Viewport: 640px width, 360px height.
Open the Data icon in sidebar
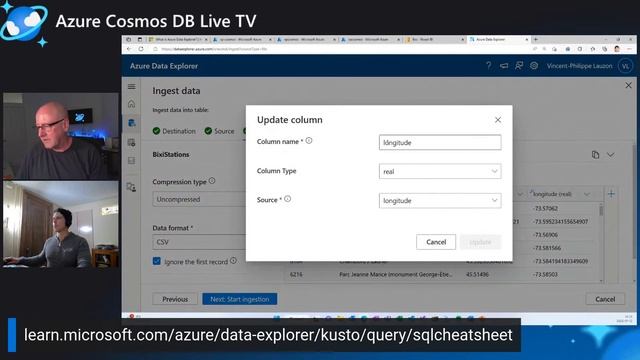coord(131,123)
